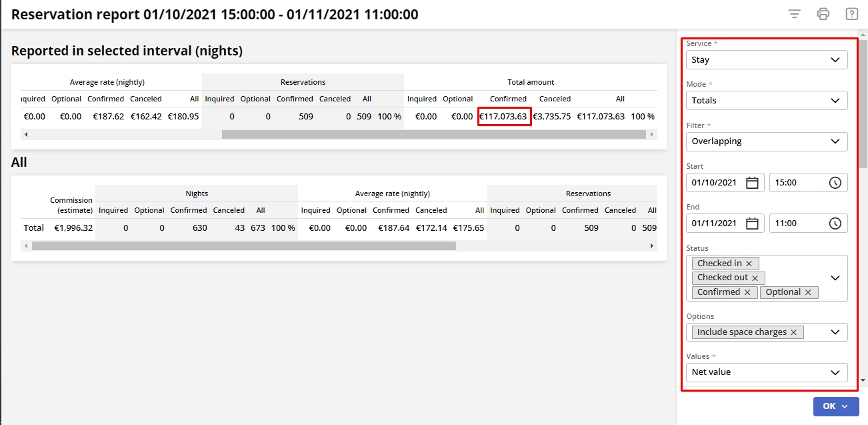
Task: Open the help question mark icon
Action: click(851, 14)
